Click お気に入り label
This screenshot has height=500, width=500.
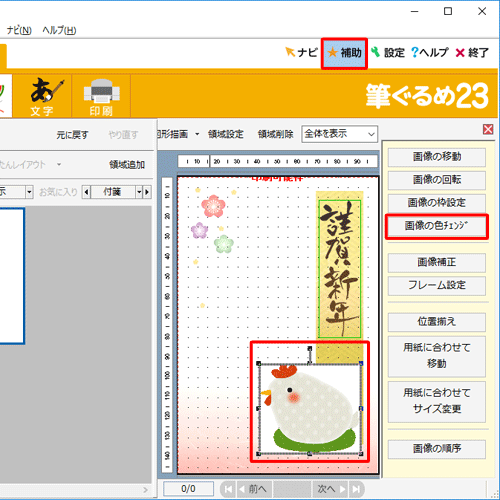58,192
